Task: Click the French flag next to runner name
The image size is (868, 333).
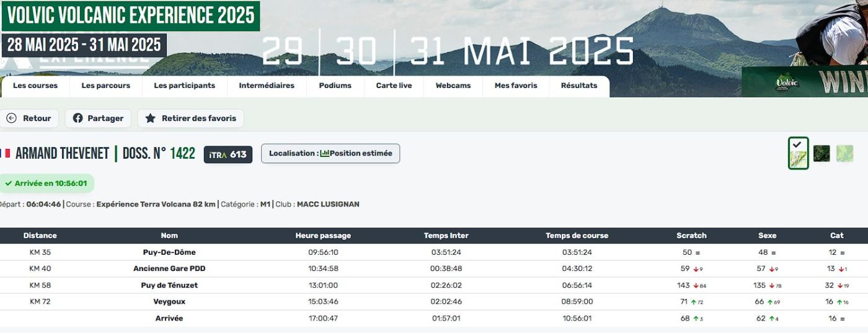Action: 6,153
